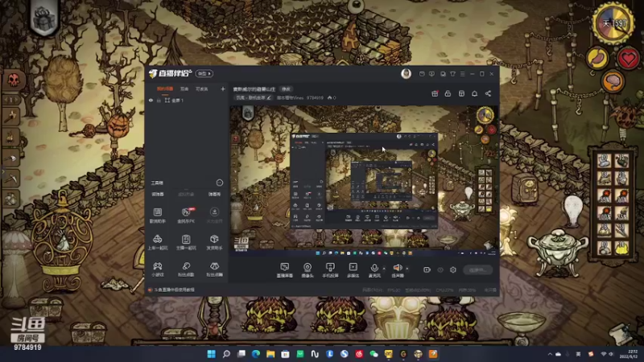Click the day clock showing day count
This screenshot has height=362, width=644.
[613, 23]
